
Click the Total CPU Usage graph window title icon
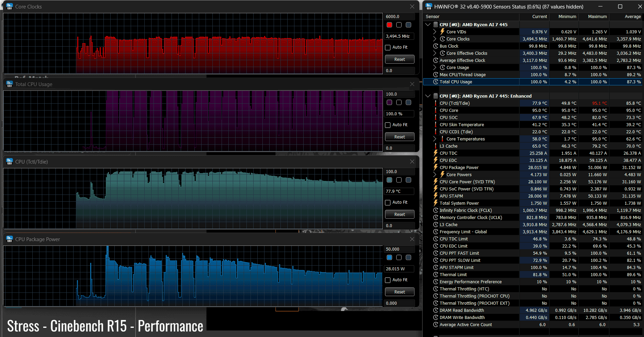tap(10, 84)
